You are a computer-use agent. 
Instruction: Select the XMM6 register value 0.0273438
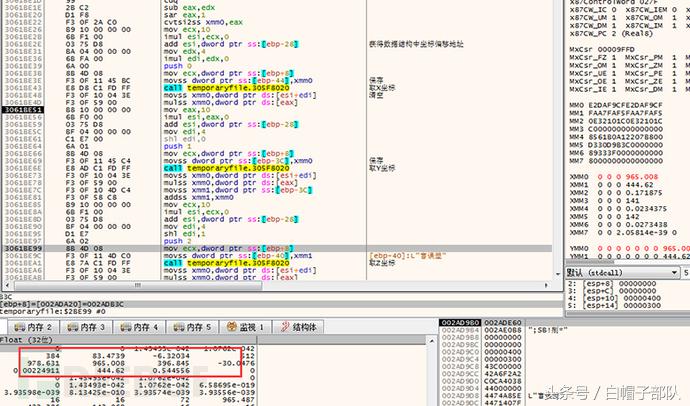coord(646,225)
